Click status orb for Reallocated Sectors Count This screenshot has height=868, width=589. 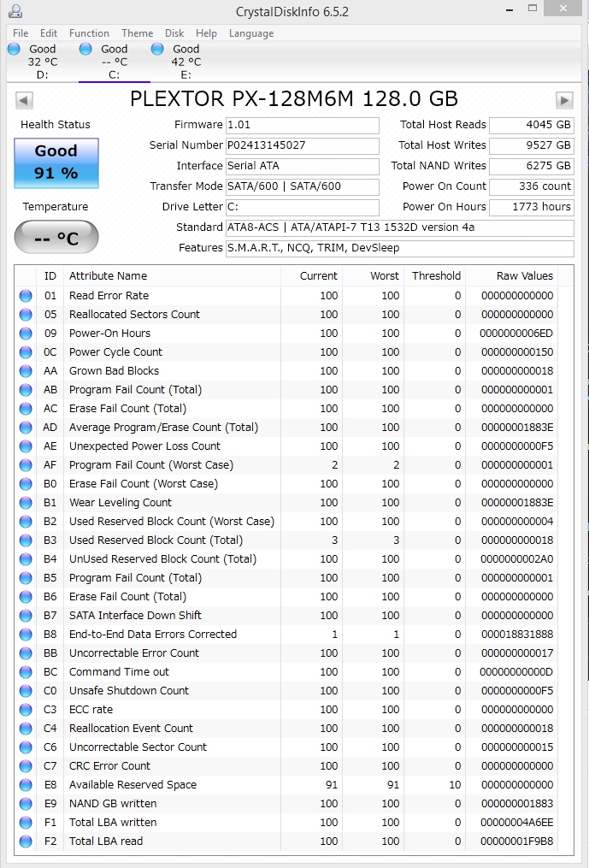point(26,315)
